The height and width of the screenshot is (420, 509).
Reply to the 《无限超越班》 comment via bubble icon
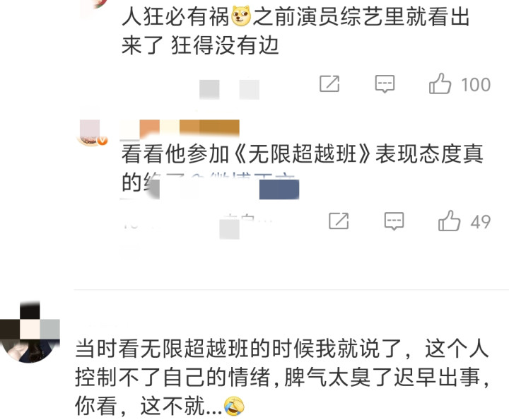coord(394,221)
